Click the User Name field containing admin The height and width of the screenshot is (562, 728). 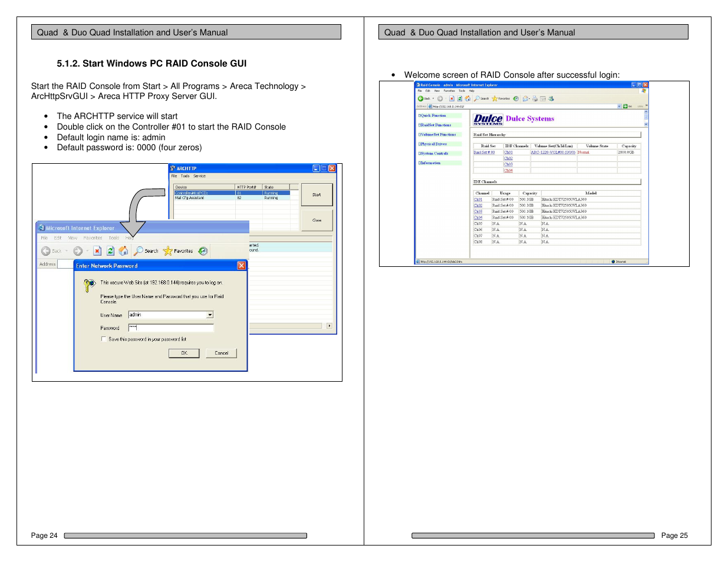171,315
